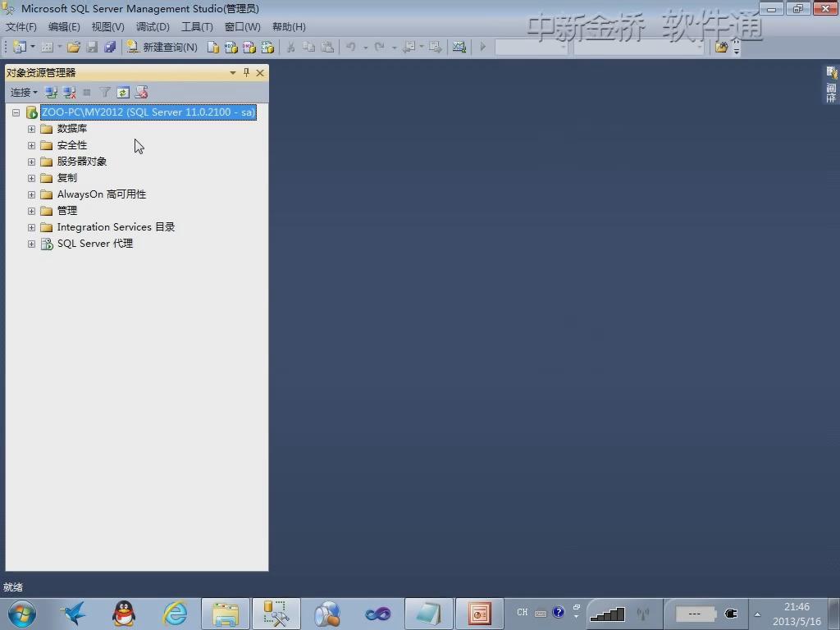840x630 pixels.
Task: Click the Analysis Services DMX Query icon
Action: [x=249, y=47]
